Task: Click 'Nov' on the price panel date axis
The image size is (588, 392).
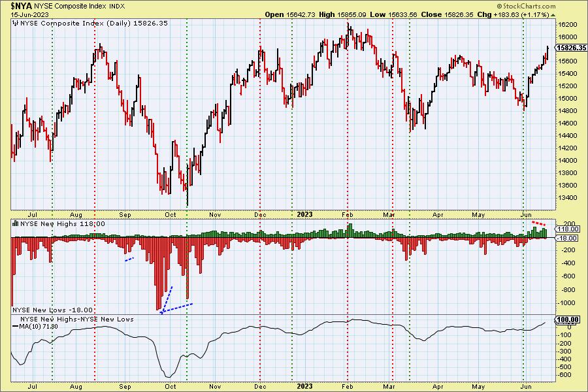Action: (215, 215)
